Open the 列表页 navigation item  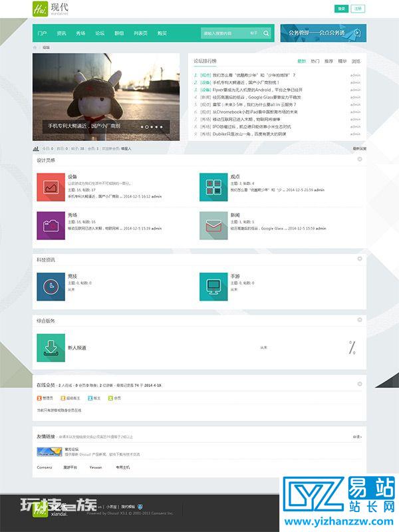pos(140,33)
